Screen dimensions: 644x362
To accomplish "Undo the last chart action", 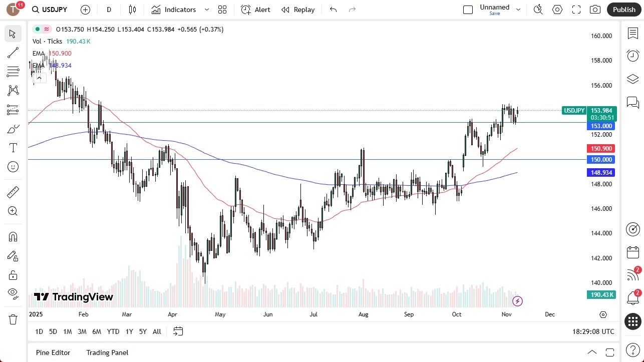I will 333,9.
